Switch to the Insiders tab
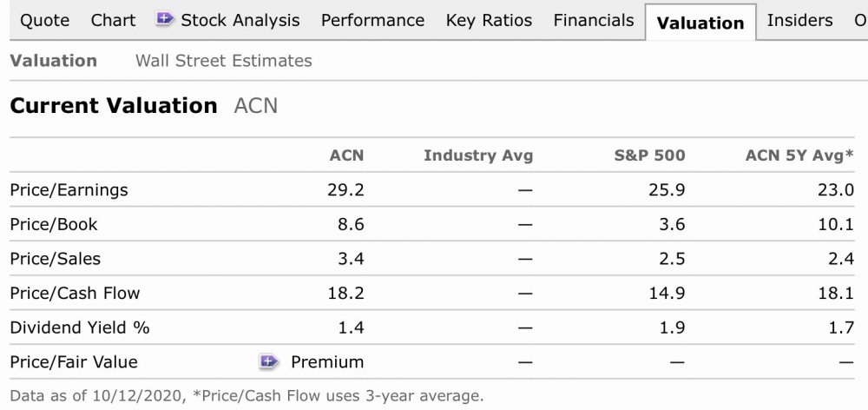Image resolution: width=868 pixels, height=410 pixels. click(799, 20)
